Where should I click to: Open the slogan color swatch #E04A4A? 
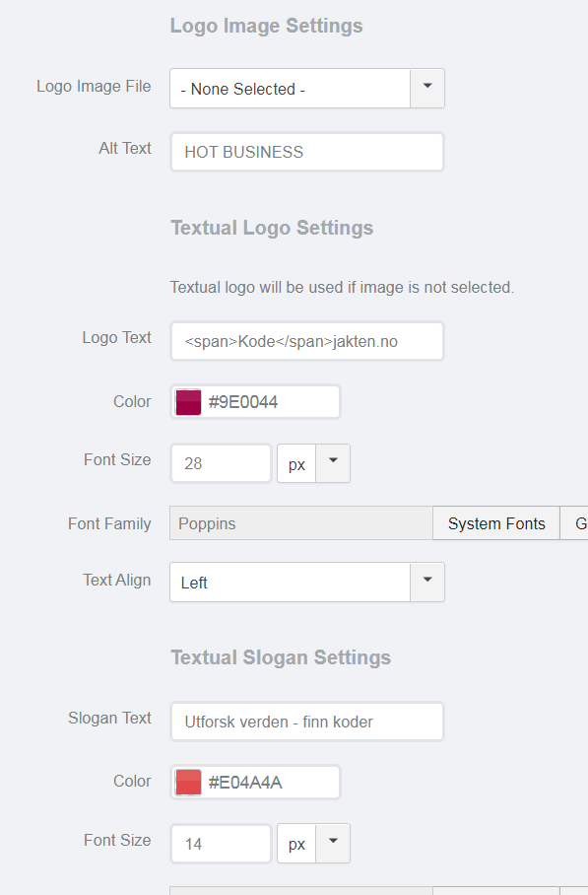coord(188,782)
